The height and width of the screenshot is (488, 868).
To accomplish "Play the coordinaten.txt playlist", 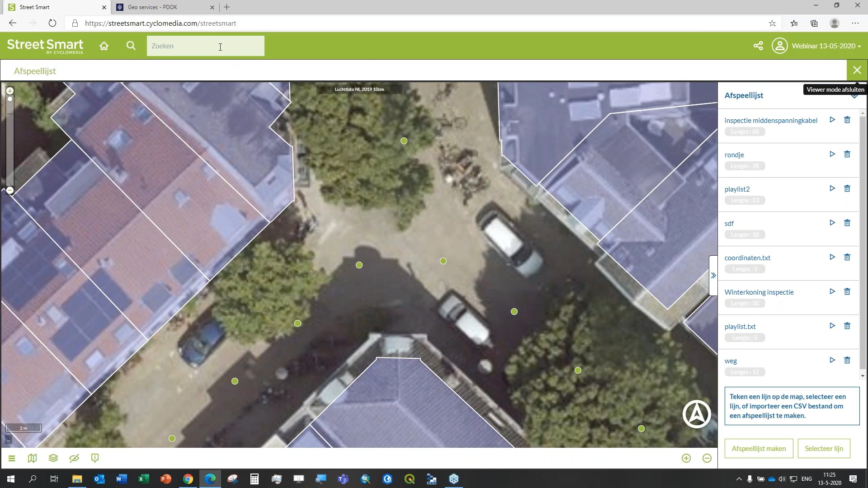I will pyautogui.click(x=832, y=257).
